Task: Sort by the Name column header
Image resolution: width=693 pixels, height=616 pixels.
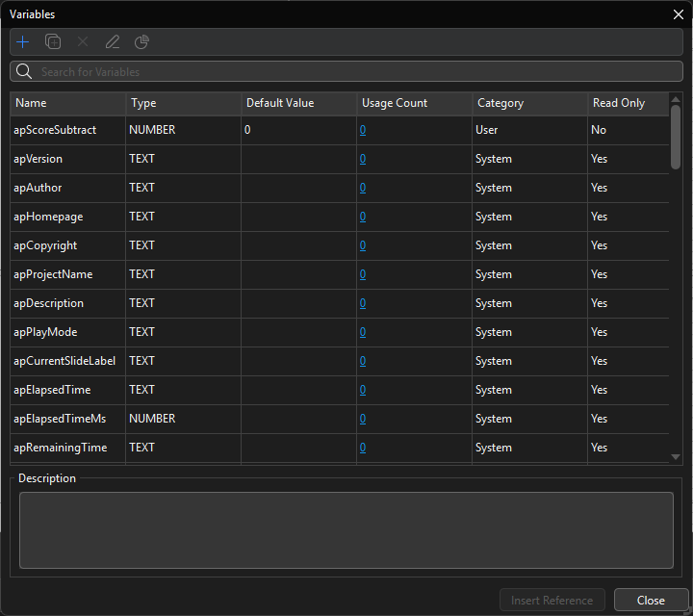Action: (x=67, y=103)
